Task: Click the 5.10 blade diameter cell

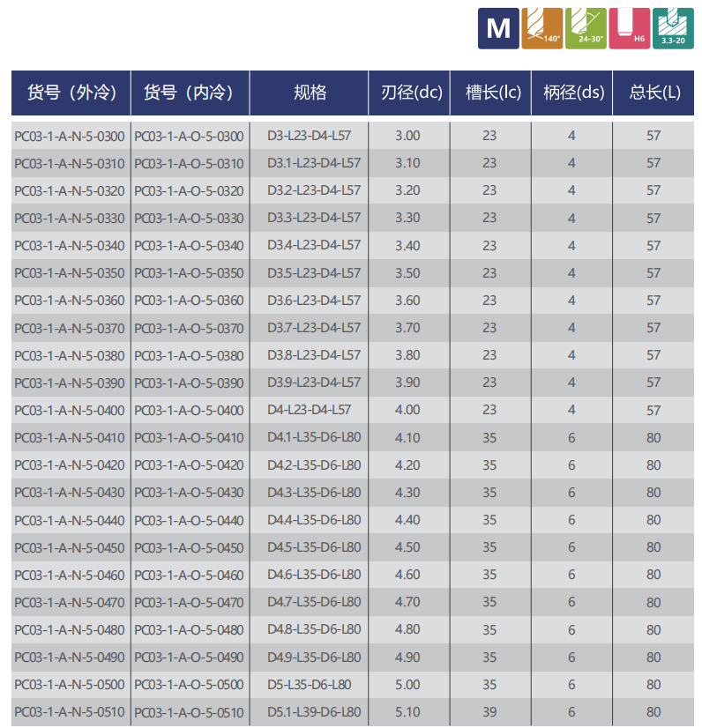Action: pyautogui.click(x=407, y=712)
